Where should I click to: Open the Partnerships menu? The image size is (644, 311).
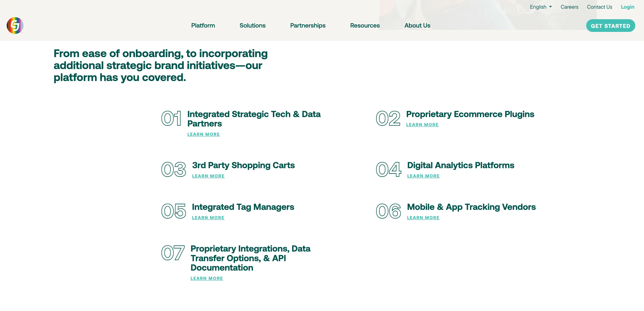[308, 26]
